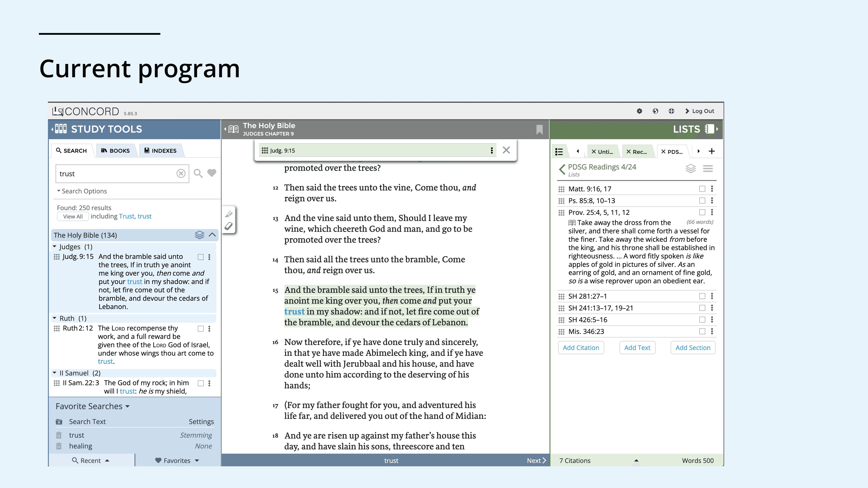Switch to the BOOKS tab

116,150
